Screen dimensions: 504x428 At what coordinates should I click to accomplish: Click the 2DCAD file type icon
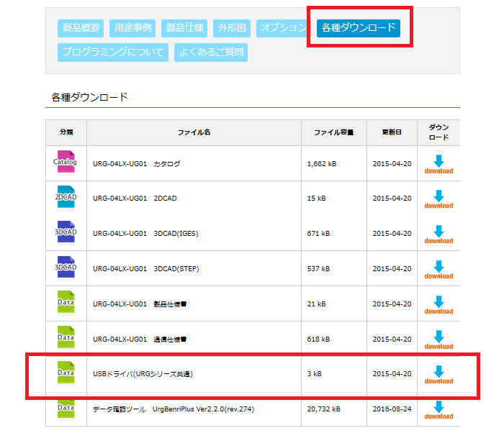[x=66, y=197]
